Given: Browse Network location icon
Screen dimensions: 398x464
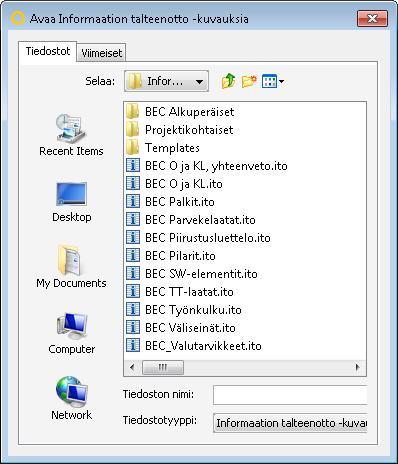Looking at the screenshot, I should coord(72,399).
